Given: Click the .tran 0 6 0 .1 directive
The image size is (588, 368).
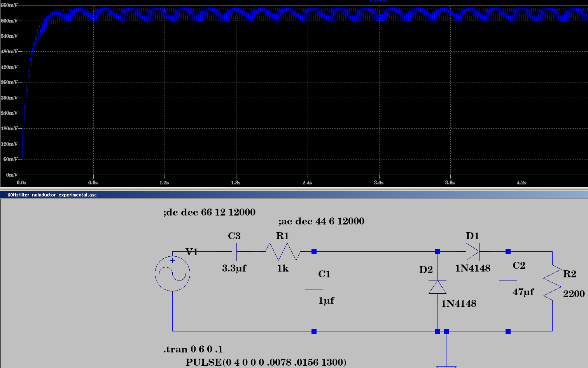Looking at the screenshot, I should (x=193, y=349).
